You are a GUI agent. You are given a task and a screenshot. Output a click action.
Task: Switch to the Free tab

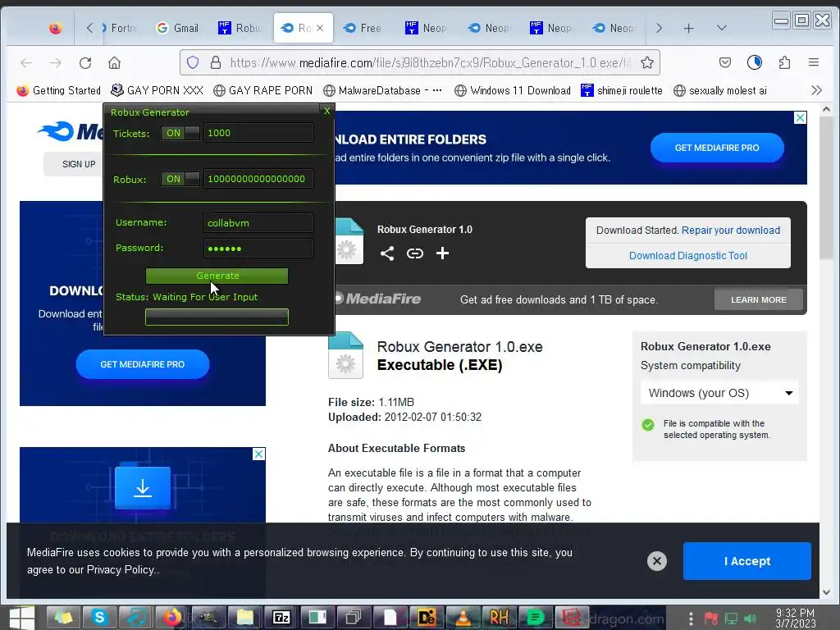363,28
